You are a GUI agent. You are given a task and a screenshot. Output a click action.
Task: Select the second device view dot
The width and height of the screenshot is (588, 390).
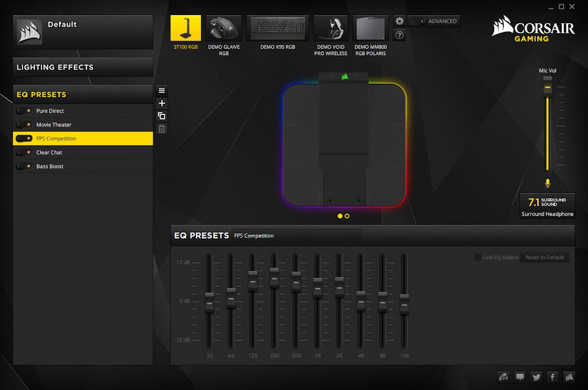pos(347,216)
